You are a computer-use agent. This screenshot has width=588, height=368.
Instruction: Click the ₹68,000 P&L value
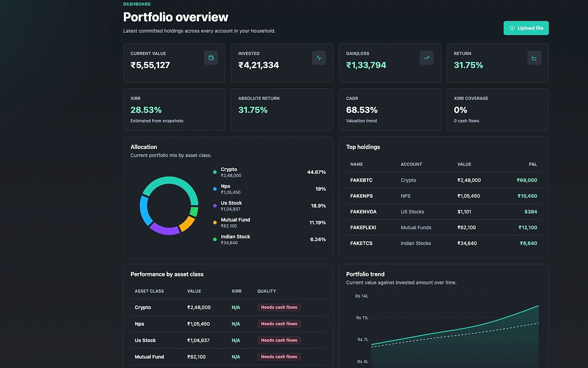(x=527, y=180)
